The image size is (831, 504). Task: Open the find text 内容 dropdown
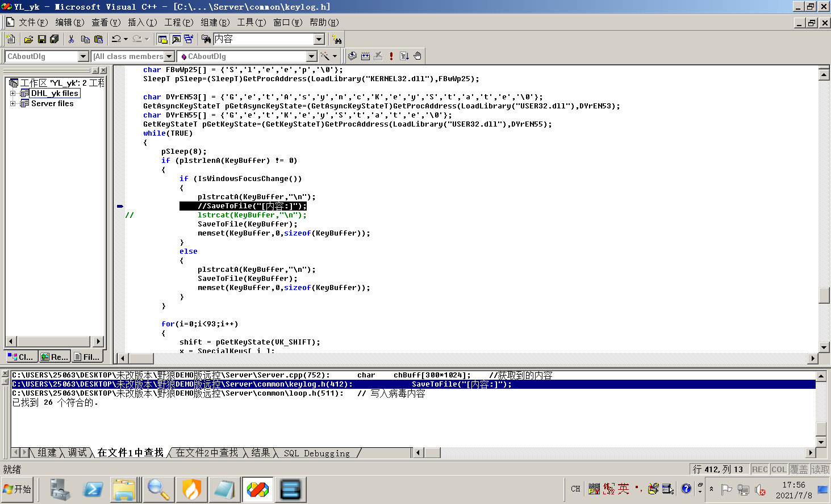pos(319,39)
